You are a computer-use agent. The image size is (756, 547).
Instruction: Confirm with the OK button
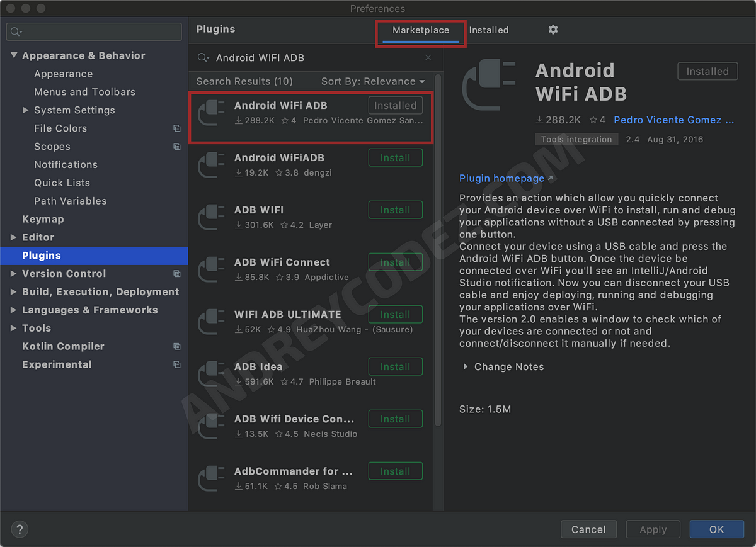(x=716, y=529)
